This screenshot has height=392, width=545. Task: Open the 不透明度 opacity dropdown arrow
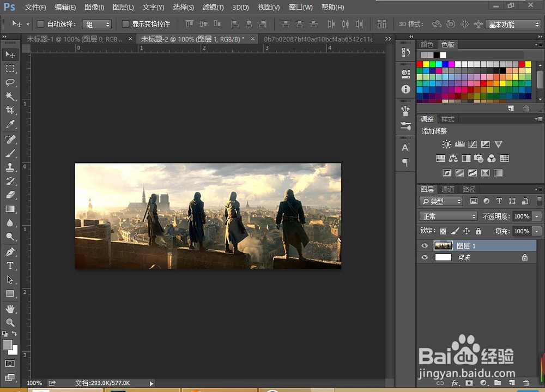coord(537,216)
